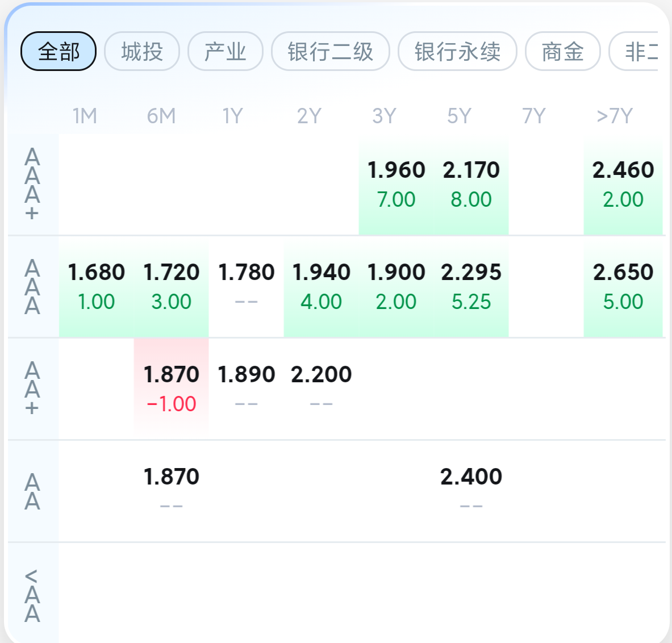This screenshot has width=672, height=643.
Task: Select the 银行二级 tab
Action: point(331,52)
